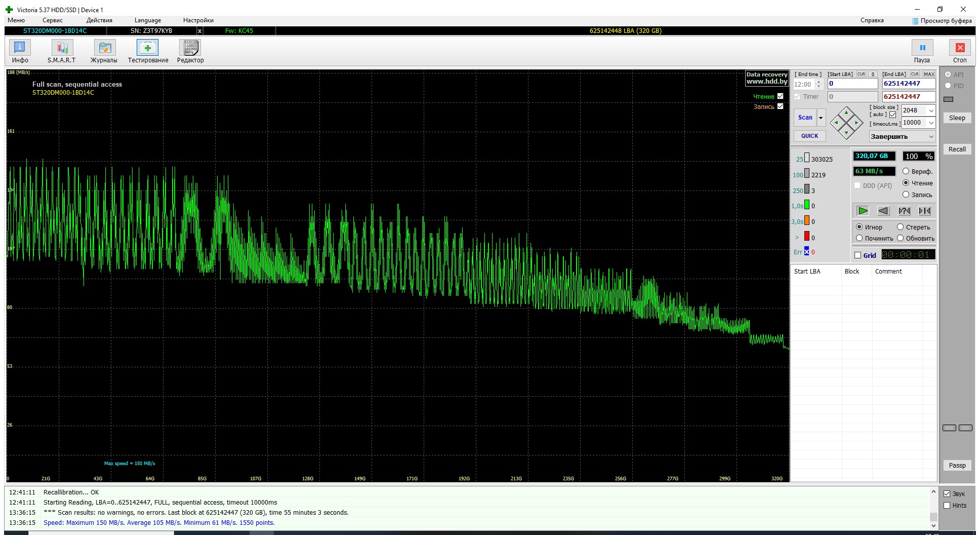This screenshot has height=535, width=980.
Task: Click MAX button beside End LBA
Action: pos(929,74)
